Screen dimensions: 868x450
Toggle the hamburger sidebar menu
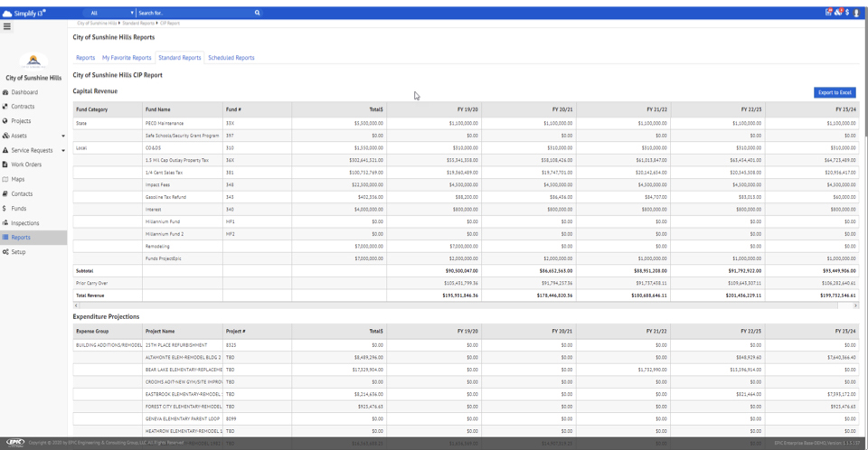click(x=7, y=26)
